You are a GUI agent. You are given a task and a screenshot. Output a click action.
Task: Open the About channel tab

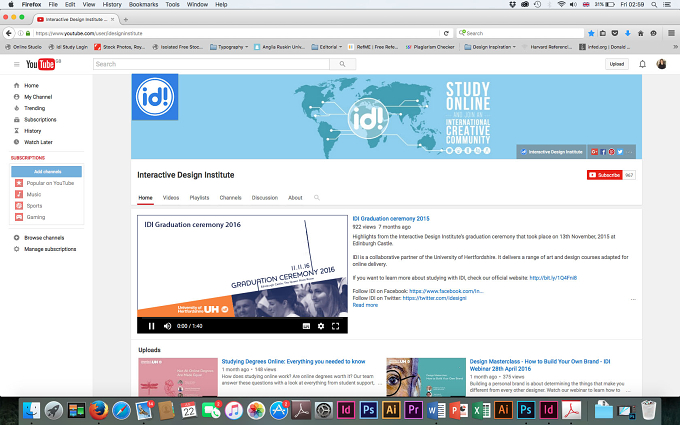pyautogui.click(x=295, y=198)
